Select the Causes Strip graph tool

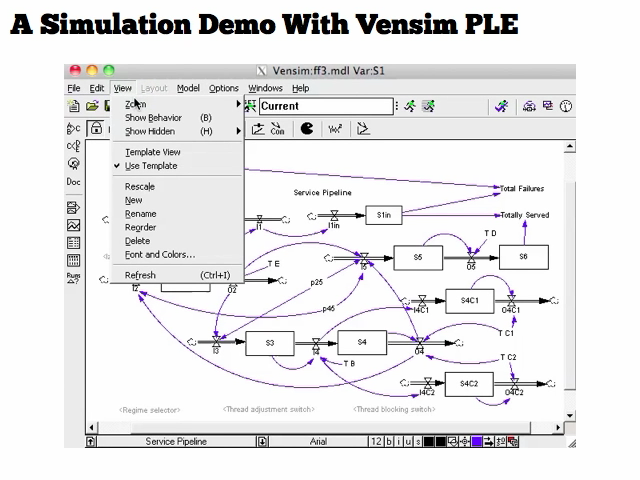click(x=73, y=207)
